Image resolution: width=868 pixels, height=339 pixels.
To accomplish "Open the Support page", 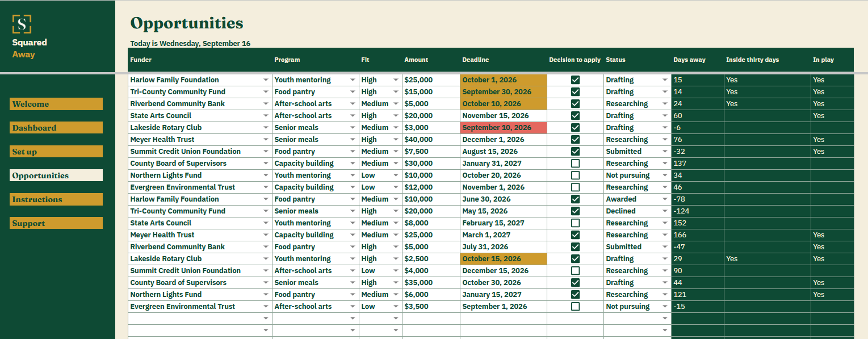I will pos(56,223).
